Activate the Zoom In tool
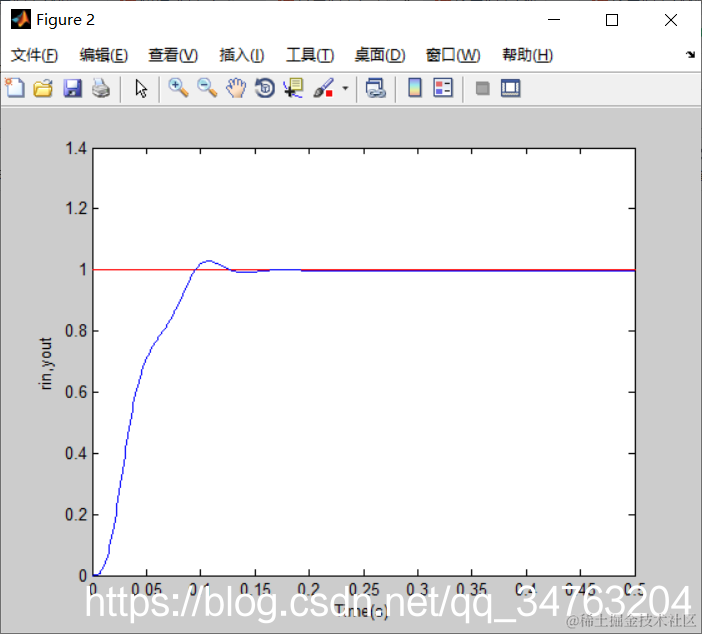This screenshot has width=702, height=634. pos(178,88)
